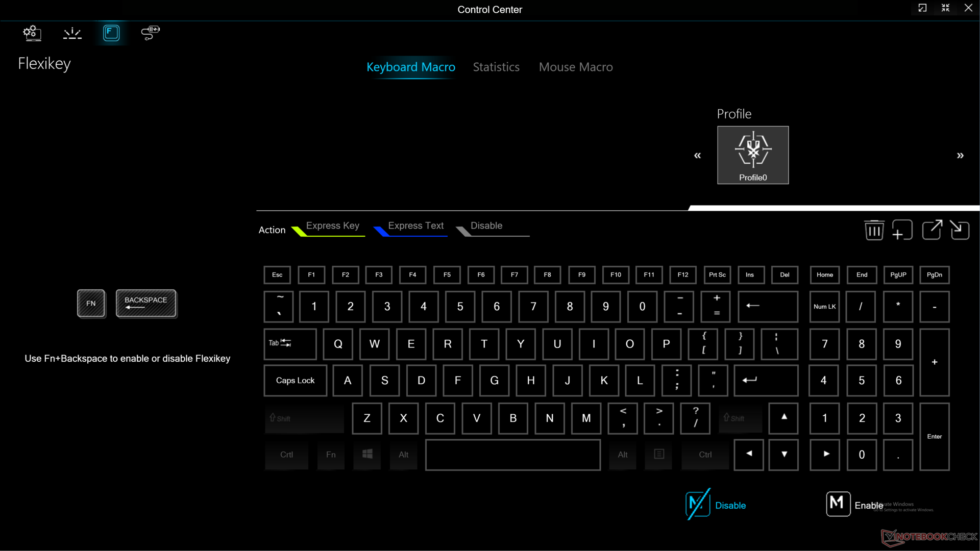Select the Flexikey icon in top bar

click(x=111, y=33)
